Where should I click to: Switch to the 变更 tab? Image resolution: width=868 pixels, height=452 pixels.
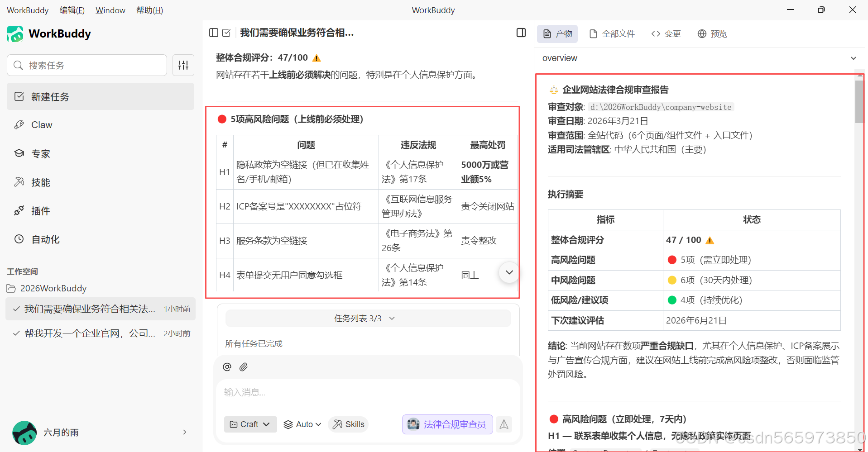tap(666, 34)
